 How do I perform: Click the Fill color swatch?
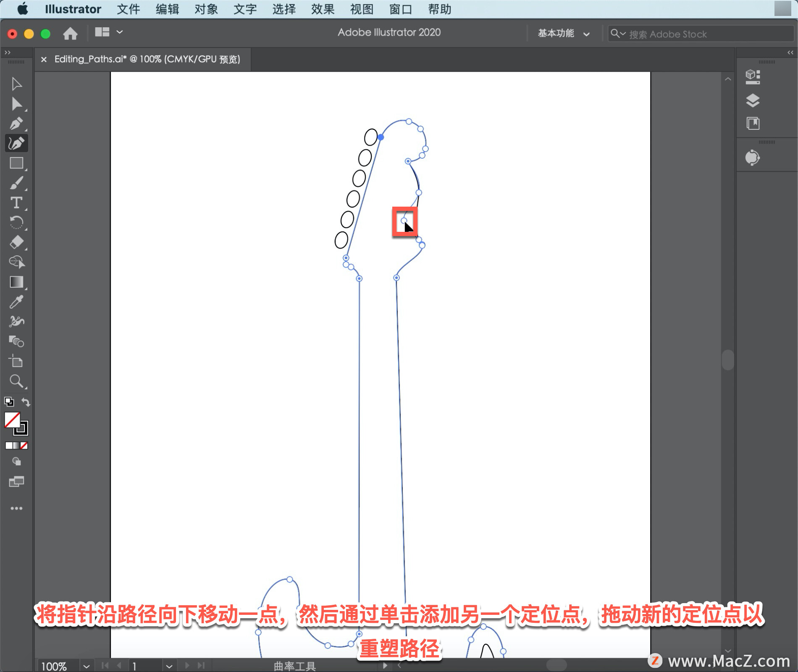click(x=12, y=420)
